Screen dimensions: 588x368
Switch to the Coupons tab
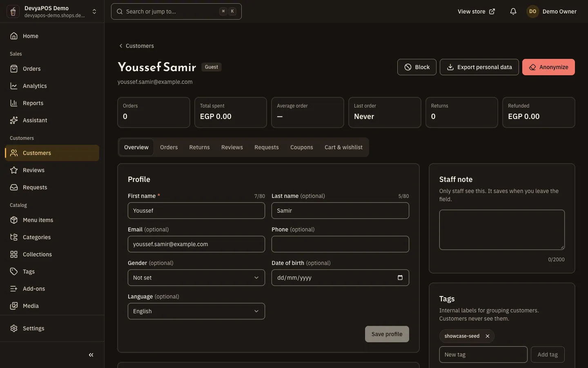point(302,147)
